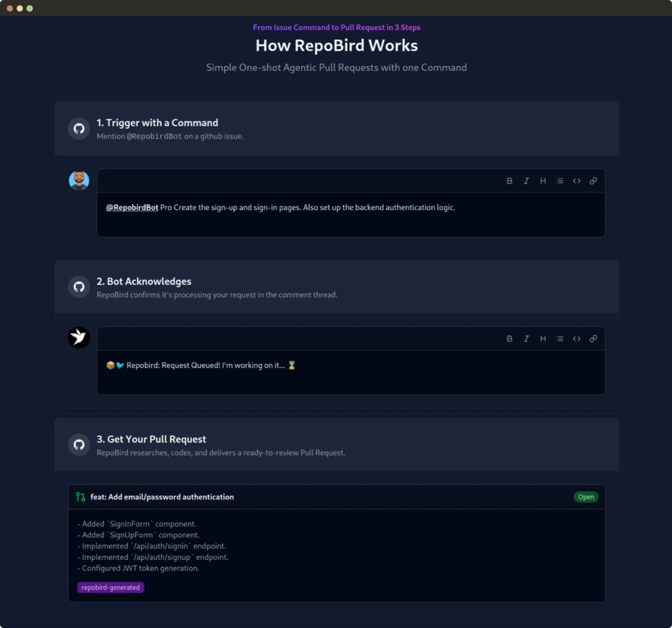Click Link icon in the @RepobirdBot comment editor

(x=593, y=181)
